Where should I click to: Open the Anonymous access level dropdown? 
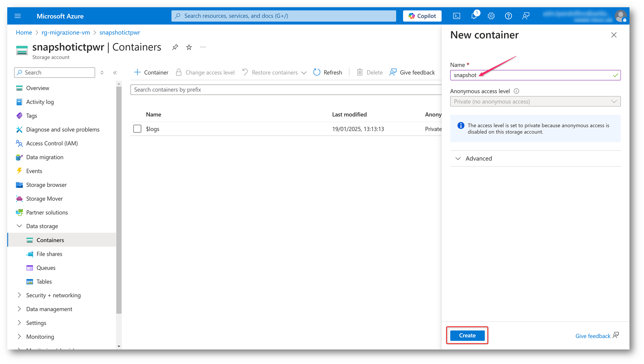pyautogui.click(x=535, y=102)
